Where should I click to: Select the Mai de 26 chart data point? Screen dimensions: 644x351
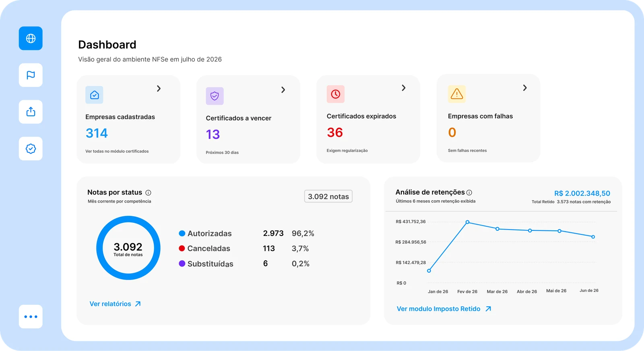click(559, 231)
